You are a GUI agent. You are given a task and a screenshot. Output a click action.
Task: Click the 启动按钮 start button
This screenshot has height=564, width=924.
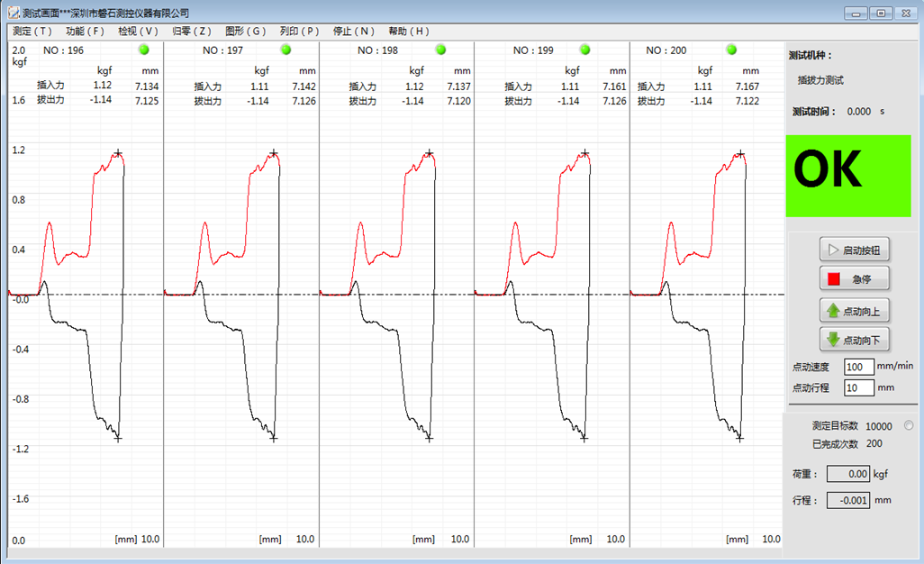point(854,250)
